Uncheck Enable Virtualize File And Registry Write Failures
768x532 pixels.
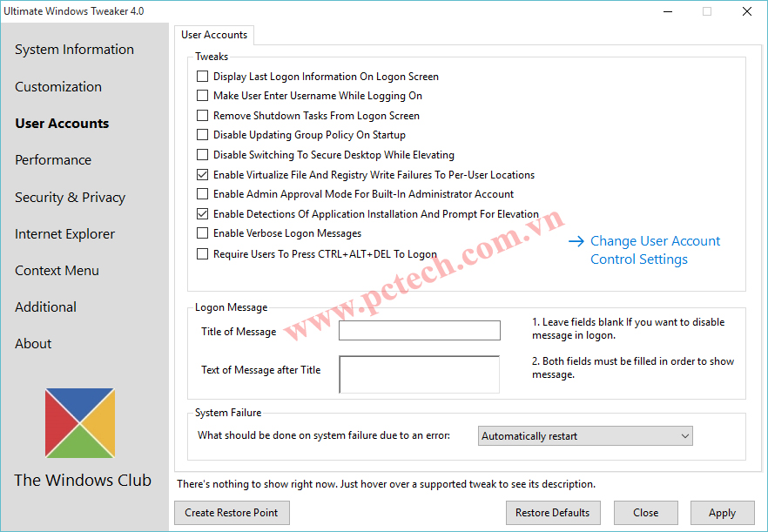(x=202, y=174)
